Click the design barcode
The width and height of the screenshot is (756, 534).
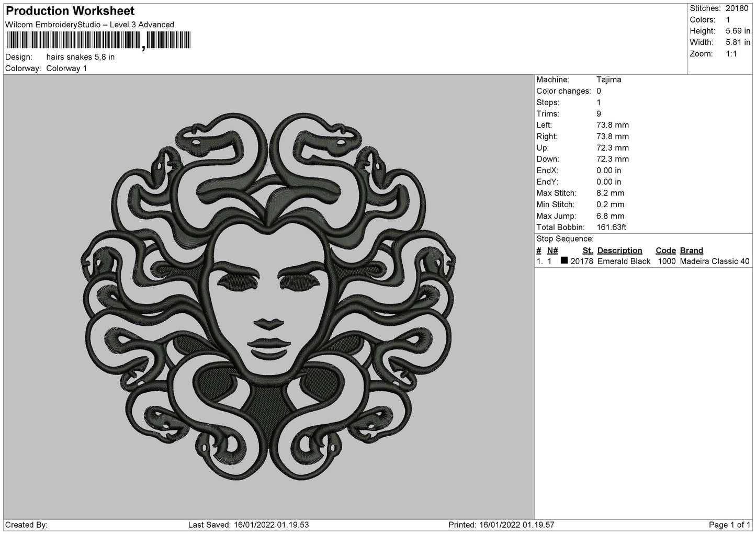tap(98, 41)
